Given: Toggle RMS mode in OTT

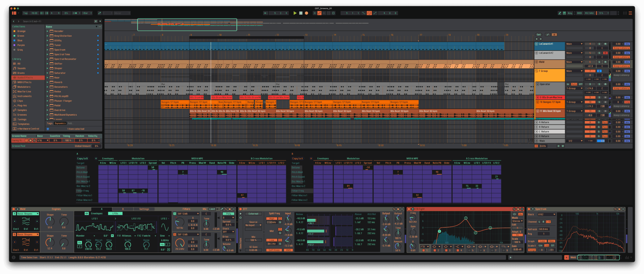Looking at the screenshot, I should [288, 250].
